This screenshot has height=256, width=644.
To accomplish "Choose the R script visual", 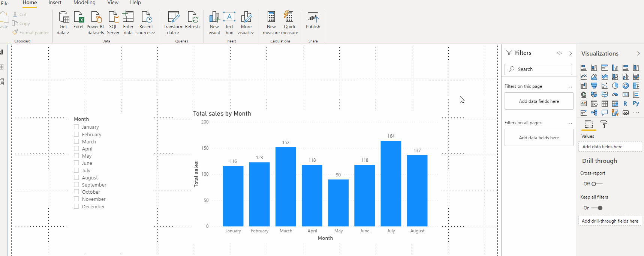I will [626, 104].
